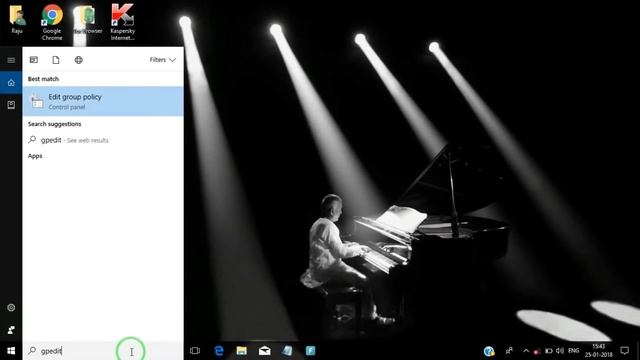The image size is (640, 360).
Task: Open the volume speaker icon
Action: click(560, 351)
